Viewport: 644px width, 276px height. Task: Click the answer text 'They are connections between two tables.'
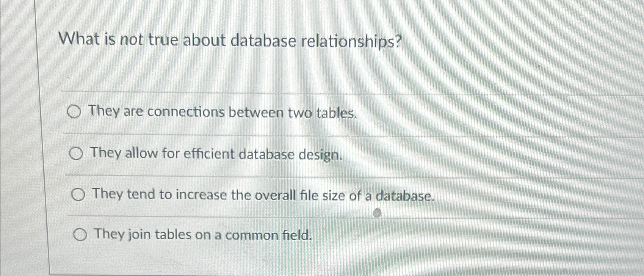[223, 112]
